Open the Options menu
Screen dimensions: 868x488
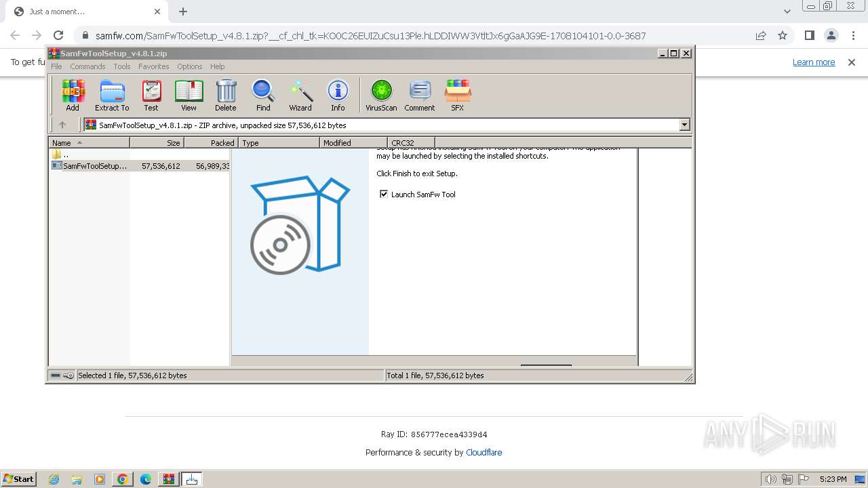(190, 66)
